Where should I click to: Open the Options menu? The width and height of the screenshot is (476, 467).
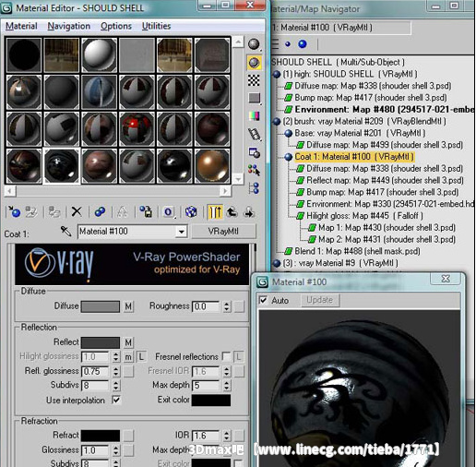point(116,26)
